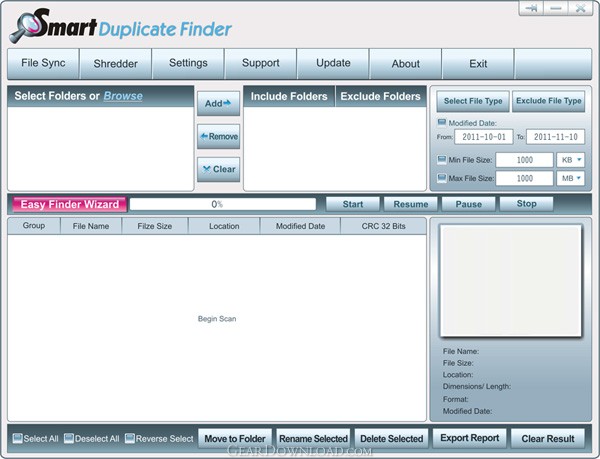Start the duplicate scan
600x459 pixels.
353,204
